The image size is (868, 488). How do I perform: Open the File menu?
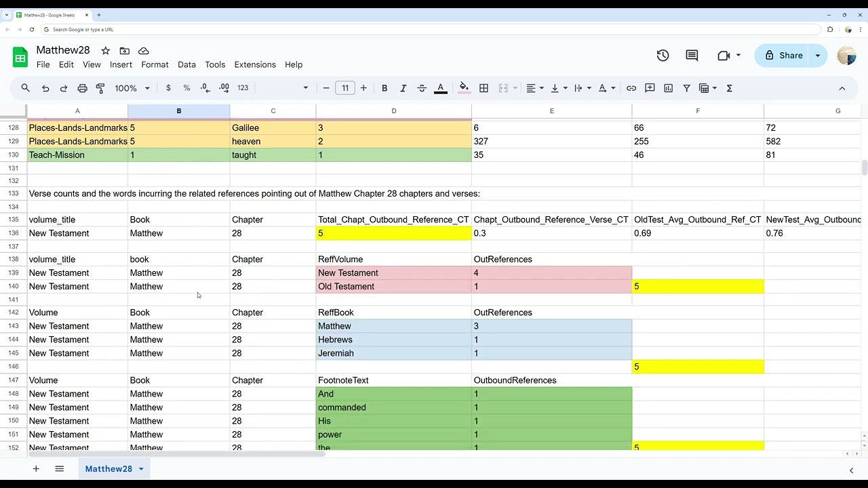coord(43,64)
